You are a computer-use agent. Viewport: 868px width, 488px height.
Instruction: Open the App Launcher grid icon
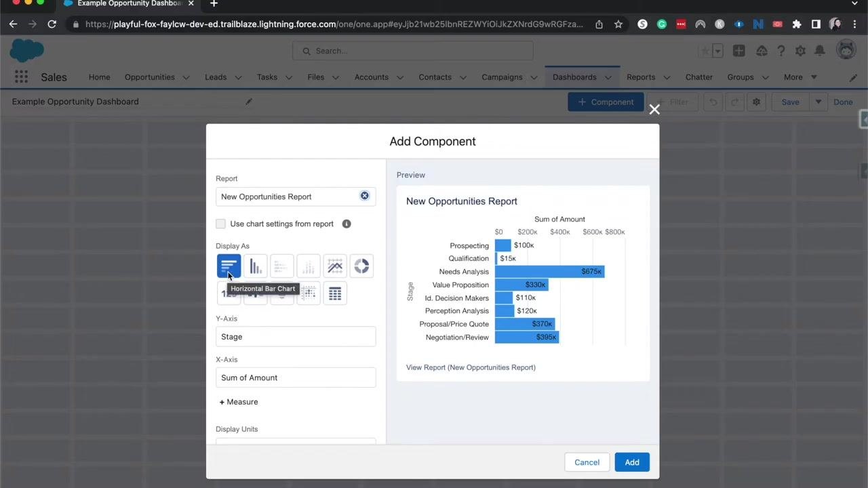coord(21,77)
